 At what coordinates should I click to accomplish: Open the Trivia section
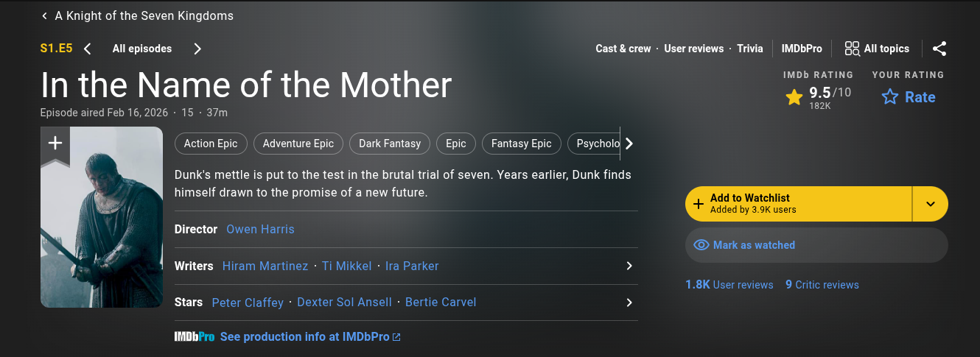pos(750,49)
